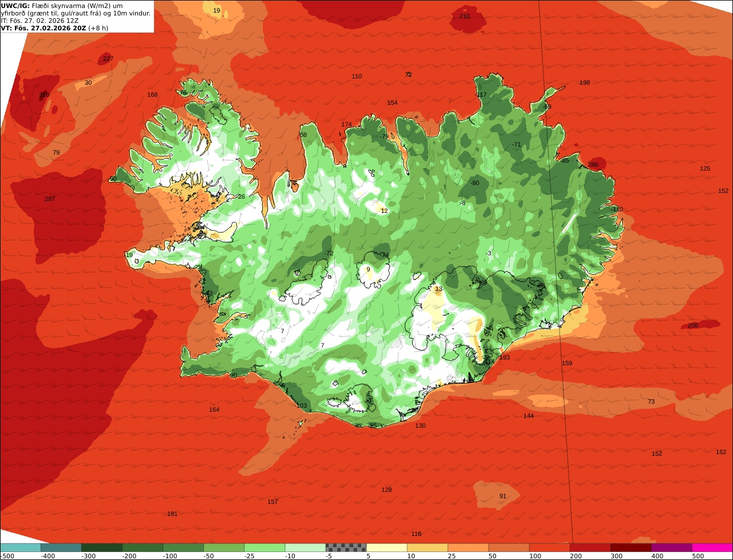Click the value -117 on the northeast peninsula
Viewport: 733px width, 560px height.
481,95
